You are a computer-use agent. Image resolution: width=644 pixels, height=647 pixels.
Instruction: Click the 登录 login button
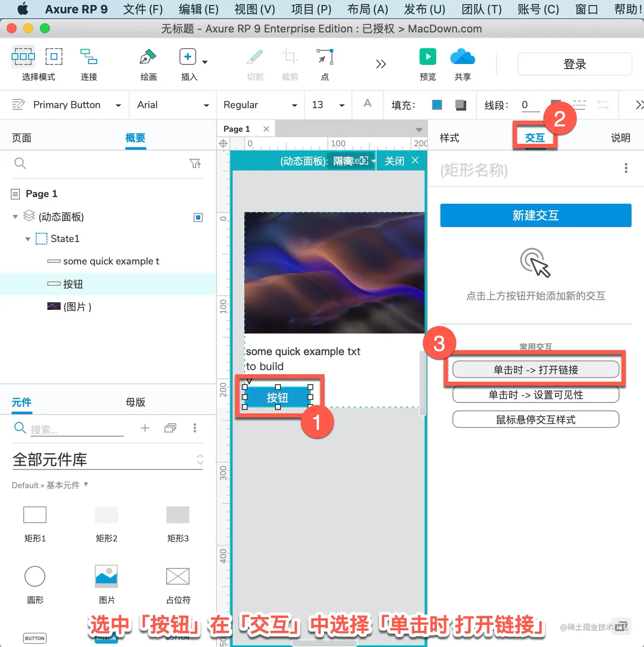point(575,64)
